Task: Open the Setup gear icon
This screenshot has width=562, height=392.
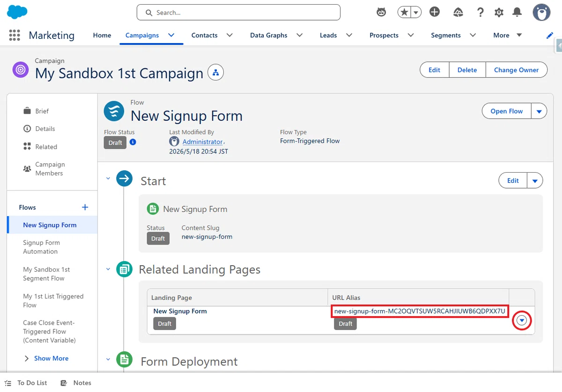Action: tap(499, 12)
